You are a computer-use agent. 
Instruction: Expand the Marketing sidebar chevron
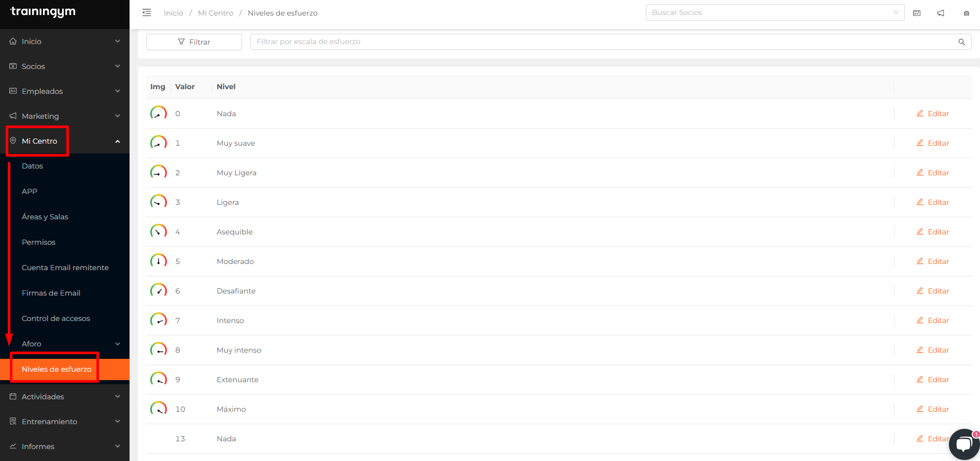click(x=118, y=116)
